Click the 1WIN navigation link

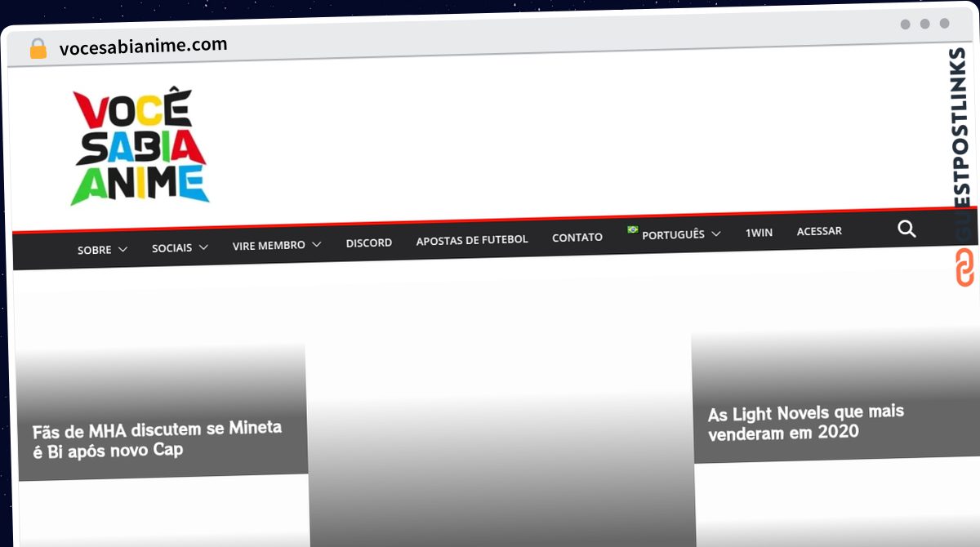[759, 233]
